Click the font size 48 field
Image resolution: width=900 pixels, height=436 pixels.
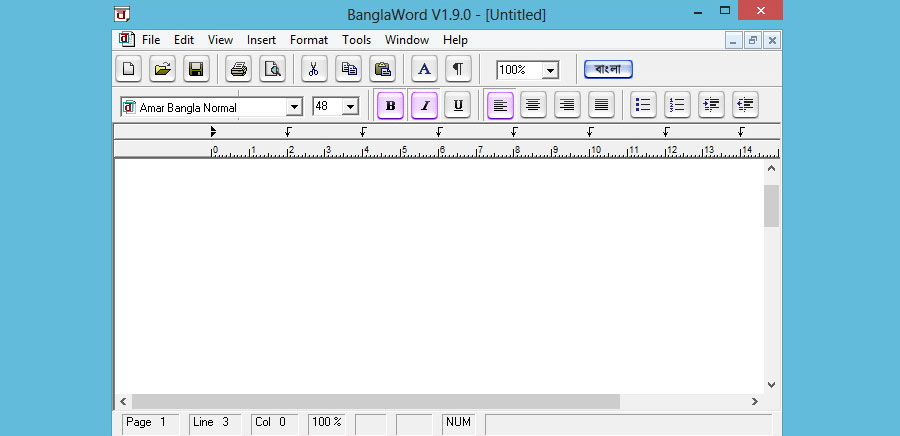(x=328, y=107)
